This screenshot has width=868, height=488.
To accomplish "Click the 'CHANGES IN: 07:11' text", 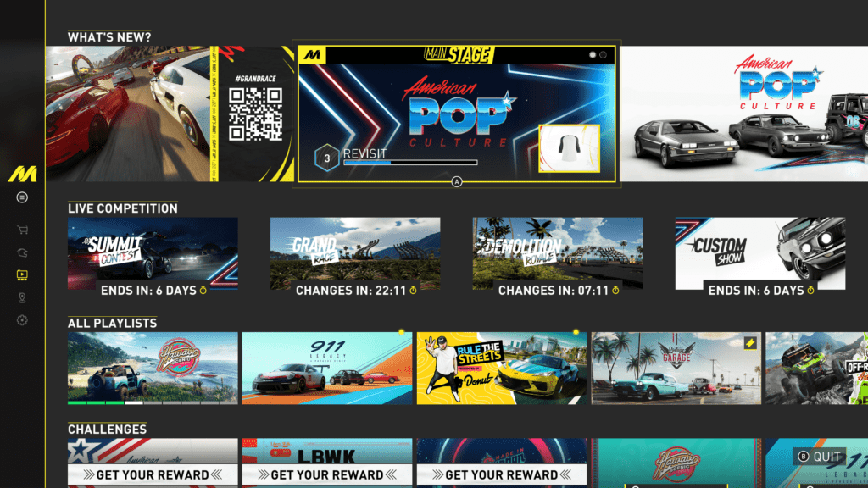I will coord(554,291).
